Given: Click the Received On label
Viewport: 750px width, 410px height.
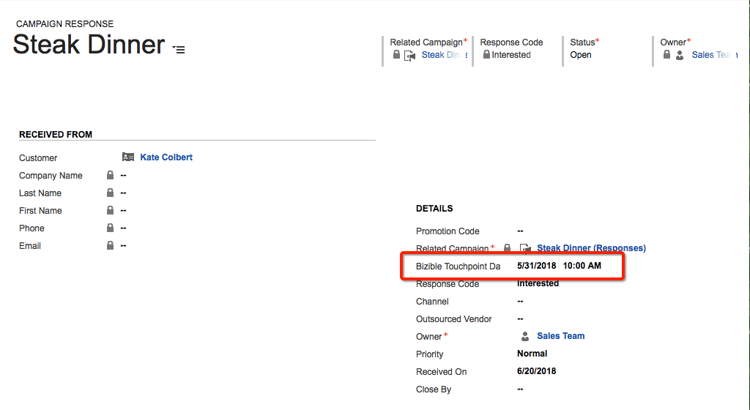Looking at the screenshot, I should tap(441, 372).
